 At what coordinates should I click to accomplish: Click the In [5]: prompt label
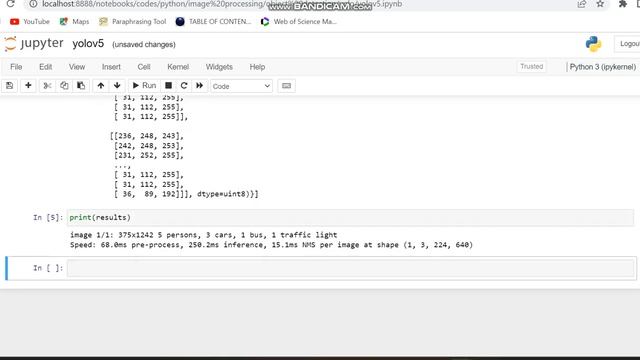point(48,218)
